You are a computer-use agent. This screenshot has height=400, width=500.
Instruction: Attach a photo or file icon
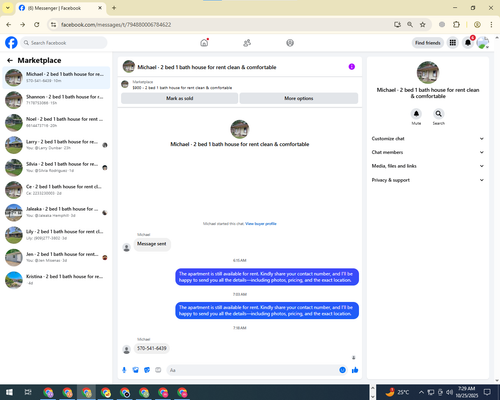coord(136,370)
